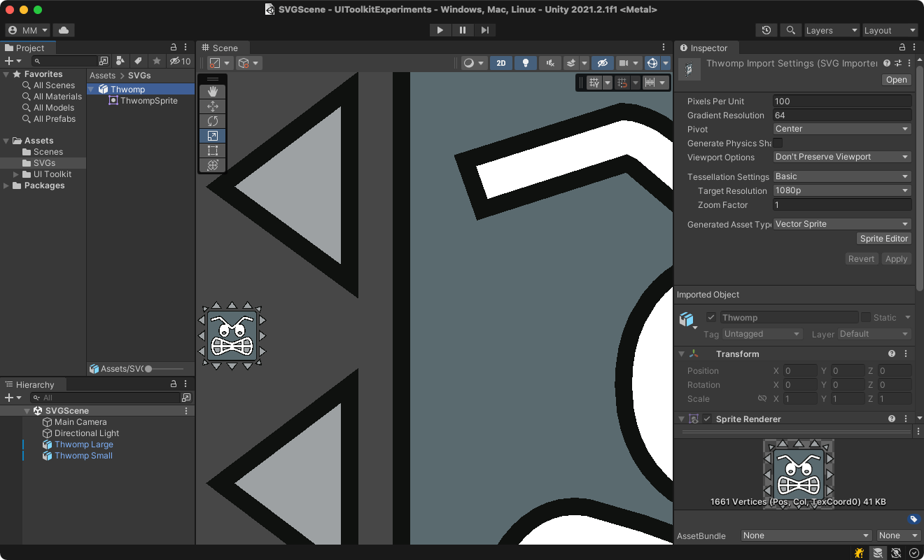This screenshot has height=560, width=924.
Task: Open Inspector preset selector icon
Action: [x=897, y=64]
